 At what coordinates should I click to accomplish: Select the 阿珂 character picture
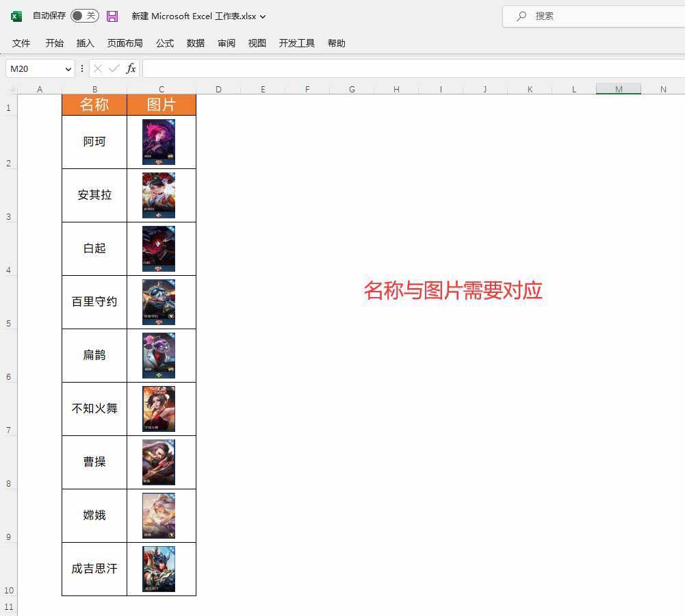tap(159, 142)
